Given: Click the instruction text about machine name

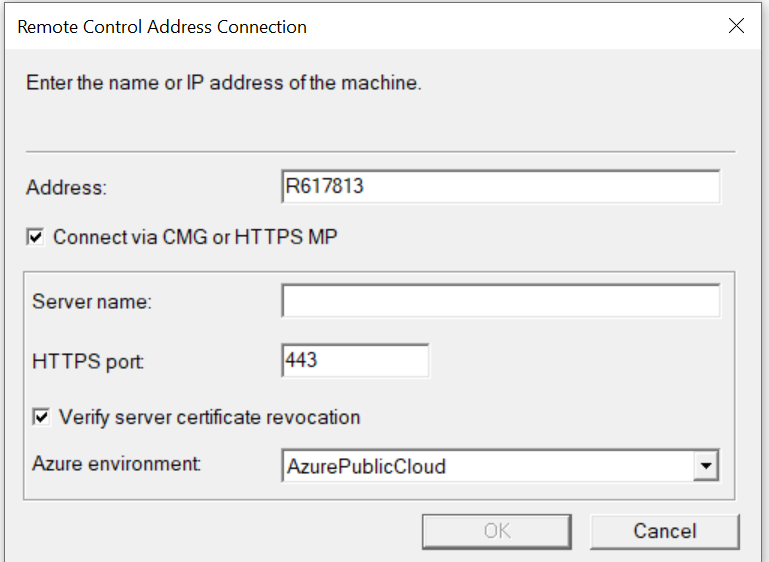Looking at the screenshot, I should click(224, 83).
